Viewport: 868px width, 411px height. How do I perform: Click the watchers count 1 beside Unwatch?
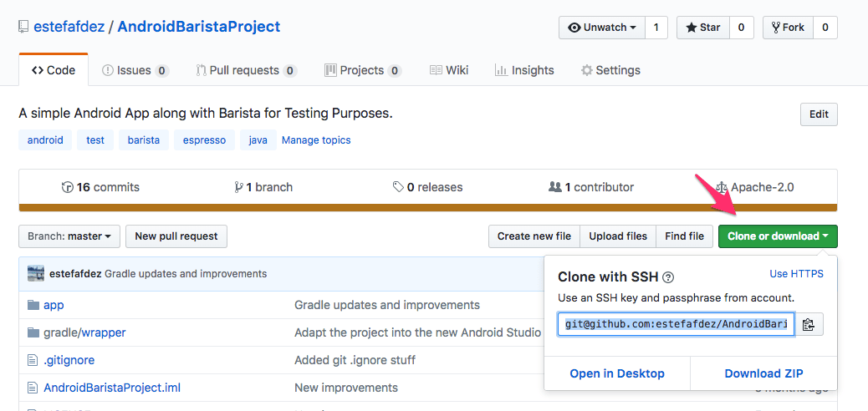656,28
